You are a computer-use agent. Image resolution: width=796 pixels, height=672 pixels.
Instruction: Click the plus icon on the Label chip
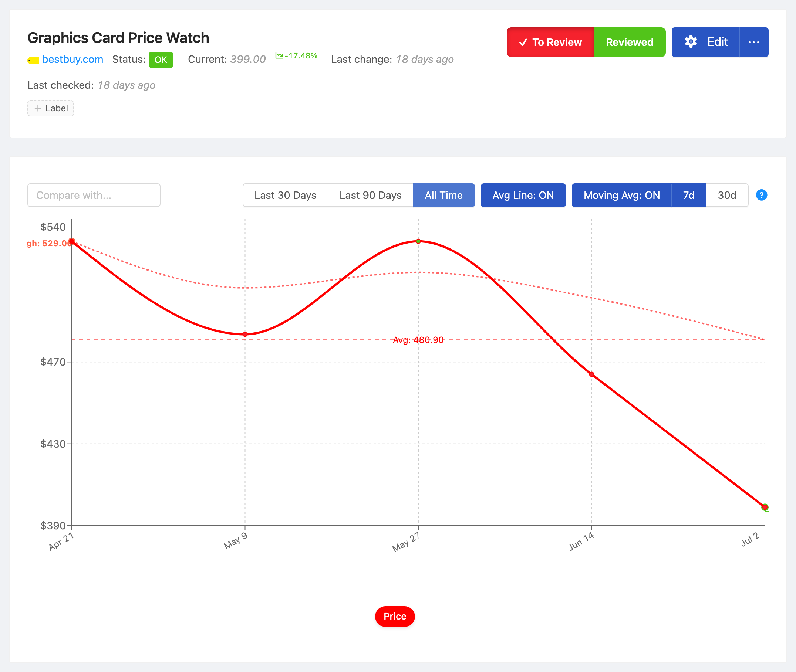[x=38, y=108]
